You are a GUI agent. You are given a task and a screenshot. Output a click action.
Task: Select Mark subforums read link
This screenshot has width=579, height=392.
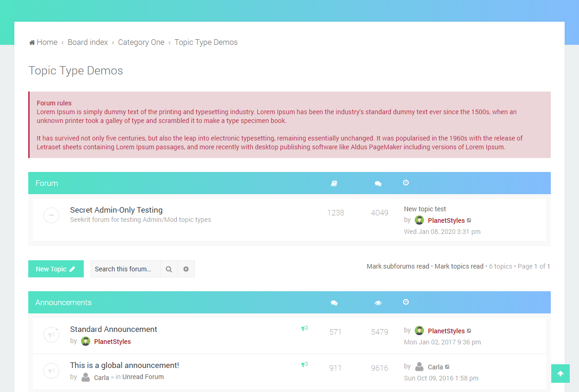coord(398,266)
